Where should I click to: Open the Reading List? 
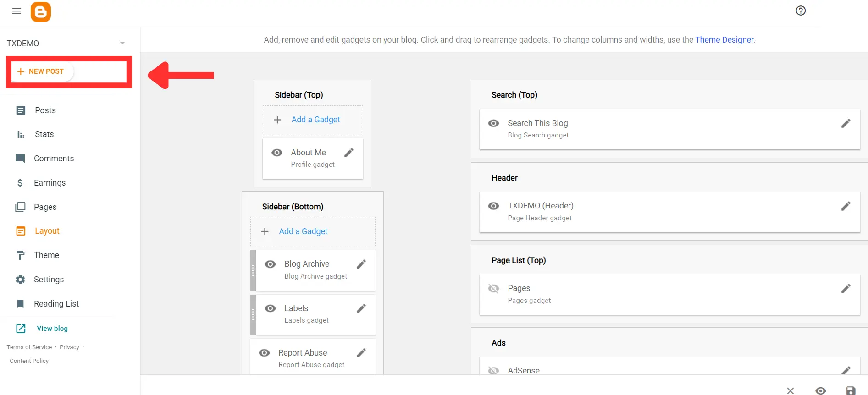pos(56,304)
